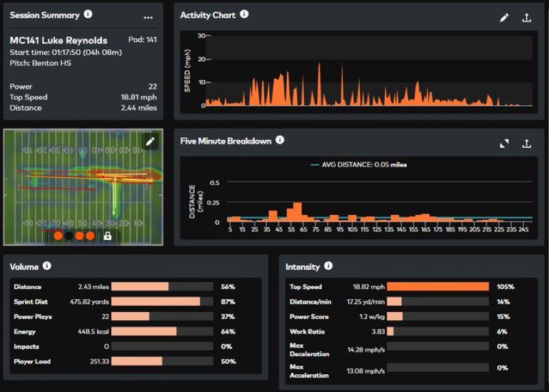Screen dimensions: 549x392
Task: Expand the Five Minute Breakdown chart
Action: click(504, 144)
